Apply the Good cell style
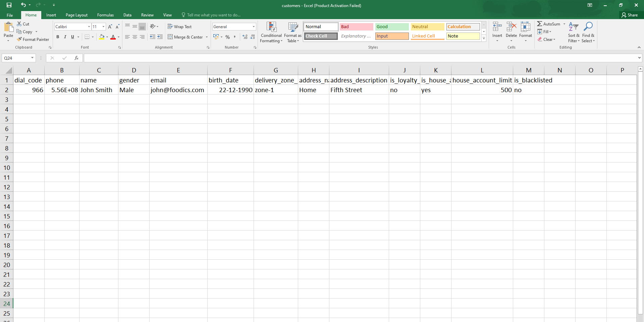 tap(391, 26)
